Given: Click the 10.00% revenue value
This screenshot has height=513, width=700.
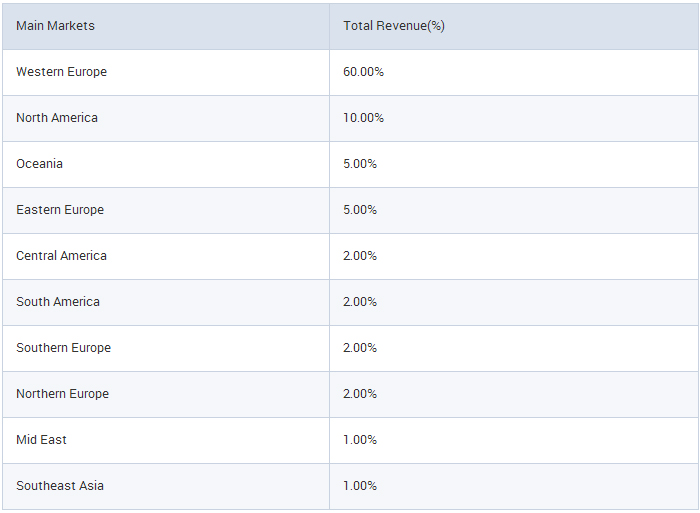Looking at the screenshot, I should (363, 118).
